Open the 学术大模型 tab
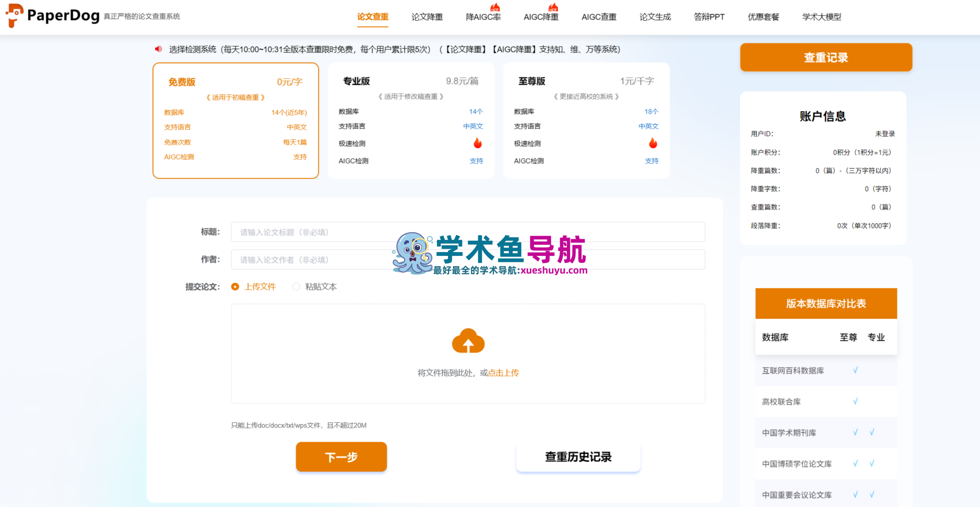Screen dimensions: 980x507 pyautogui.click(x=821, y=17)
